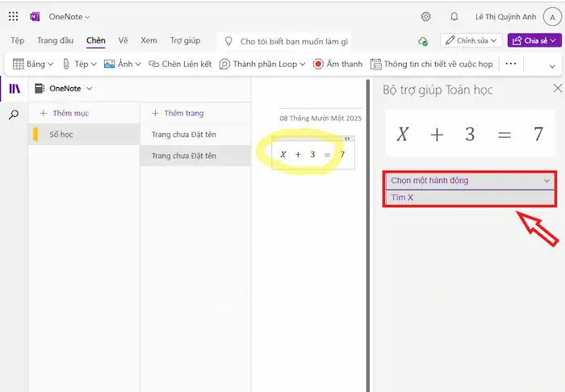565x392 pixels.
Task: Click Thêm trang to add page
Action: tap(179, 114)
